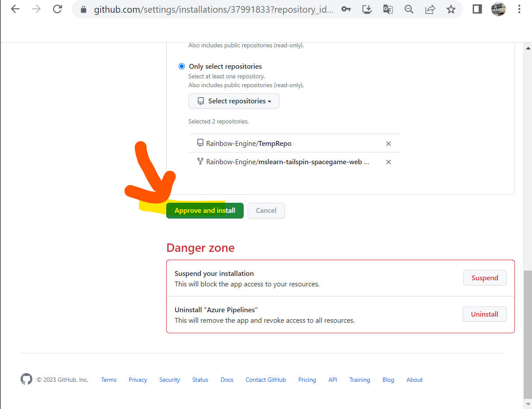Open the saved passwords key icon
Viewport: 532px width, 409px height.
(x=346, y=9)
